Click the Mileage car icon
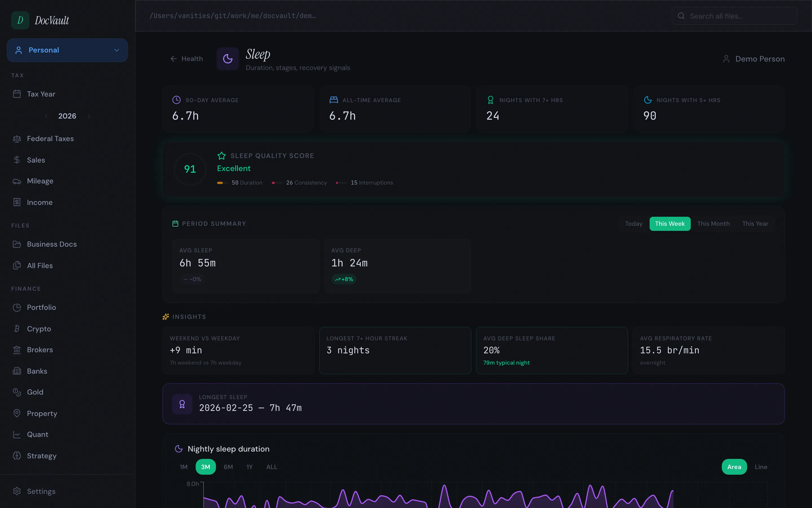This screenshot has width=812, height=508. coord(17,181)
